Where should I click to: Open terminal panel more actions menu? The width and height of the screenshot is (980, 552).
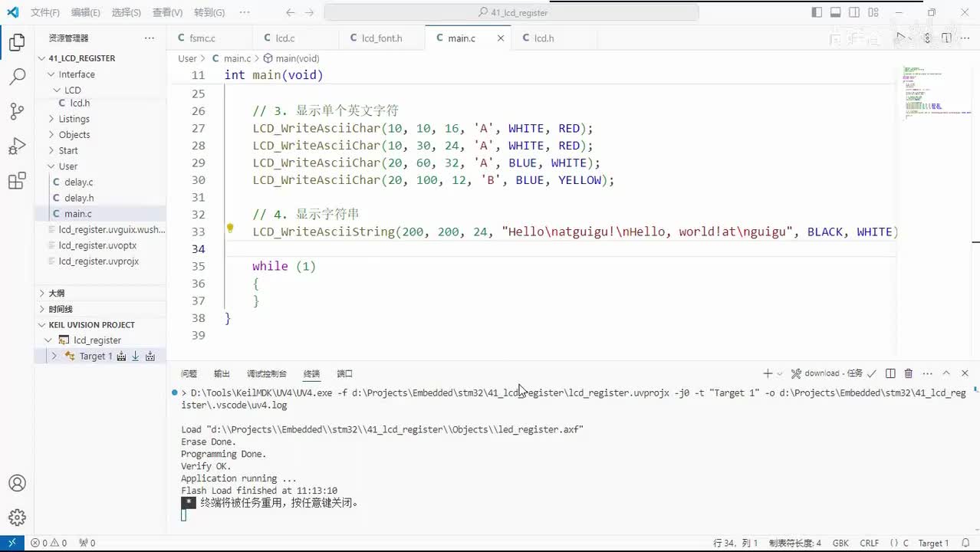(x=927, y=373)
